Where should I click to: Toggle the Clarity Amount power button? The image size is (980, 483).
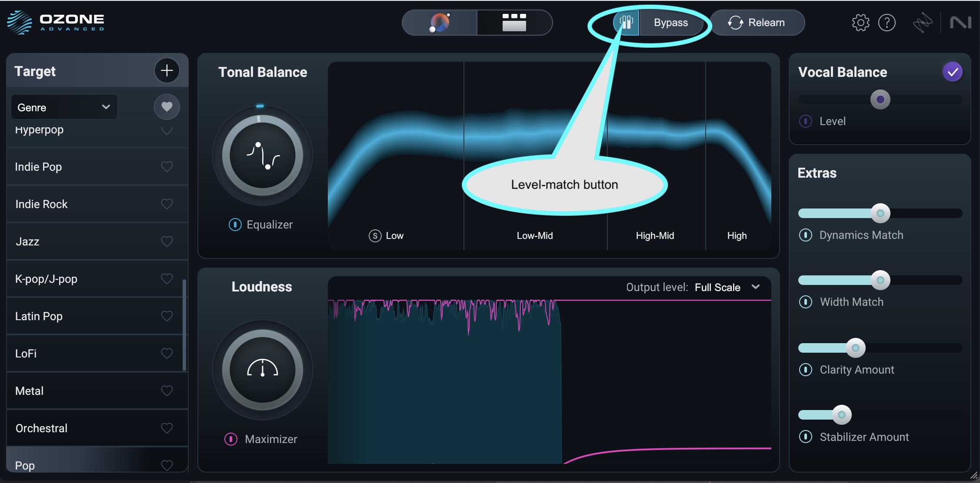click(x=806, y=370)
